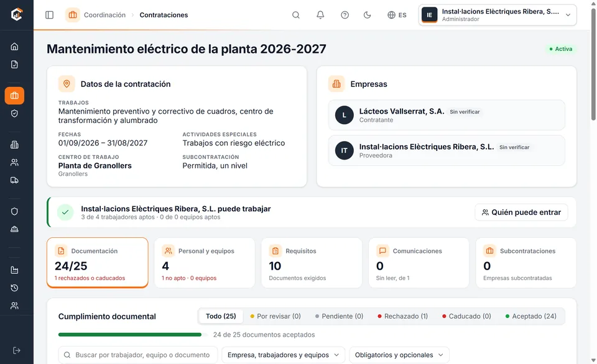Click the green check status icon
The image size is (597, 364).
point(65,212)
